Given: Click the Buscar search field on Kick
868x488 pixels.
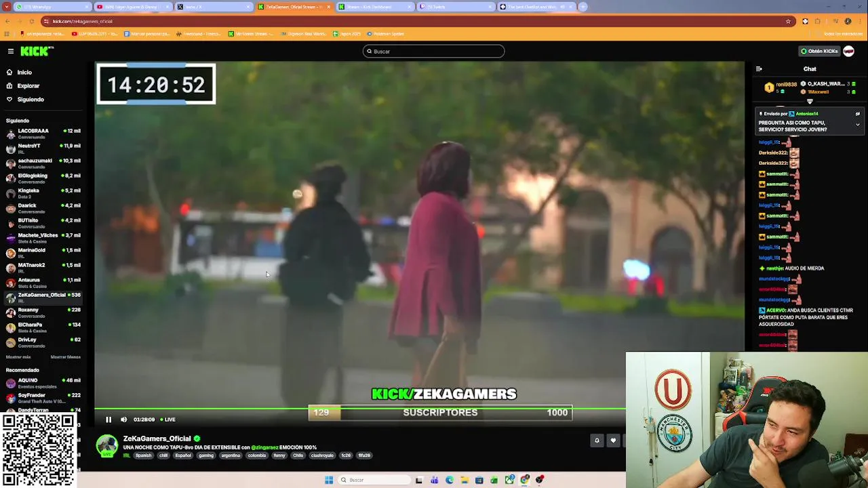Looking at the screenshot, I should (434, 51).
